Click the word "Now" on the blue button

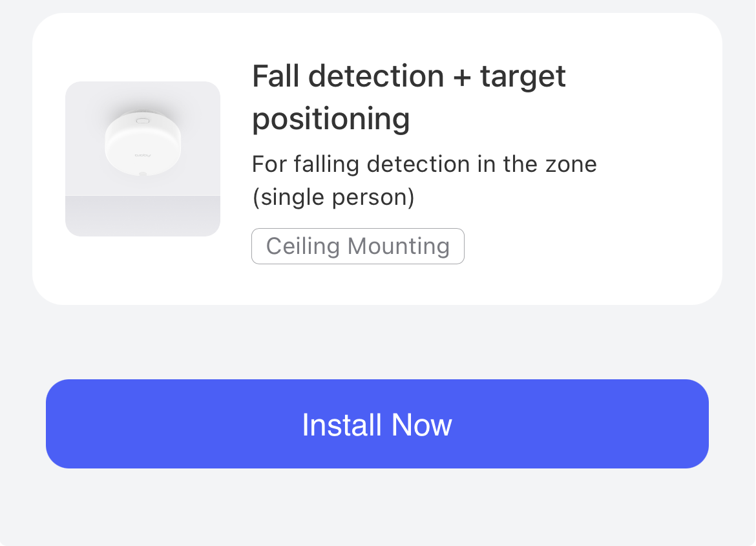tap(421, 425)
